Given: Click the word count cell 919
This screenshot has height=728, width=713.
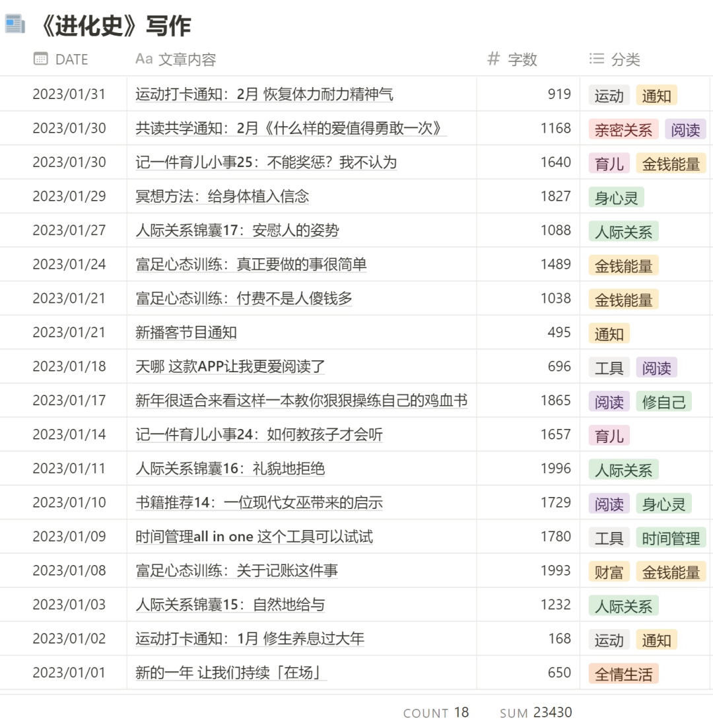Looking at the screenshot, I should pyautogui.click(x=559, y=94).
